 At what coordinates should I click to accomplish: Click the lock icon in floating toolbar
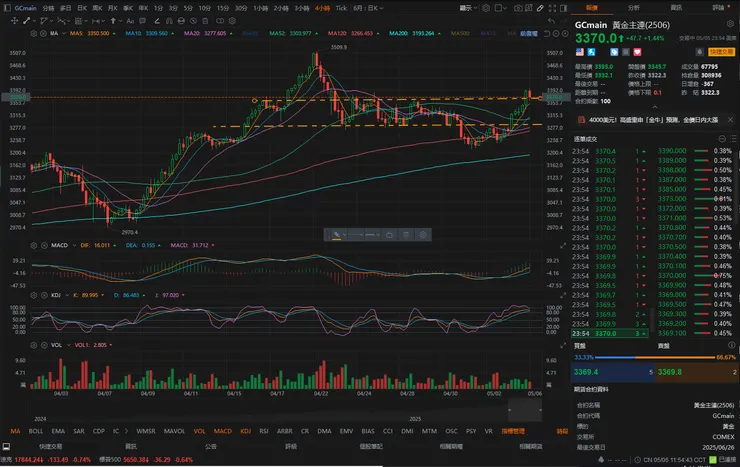tap(387, 234)
